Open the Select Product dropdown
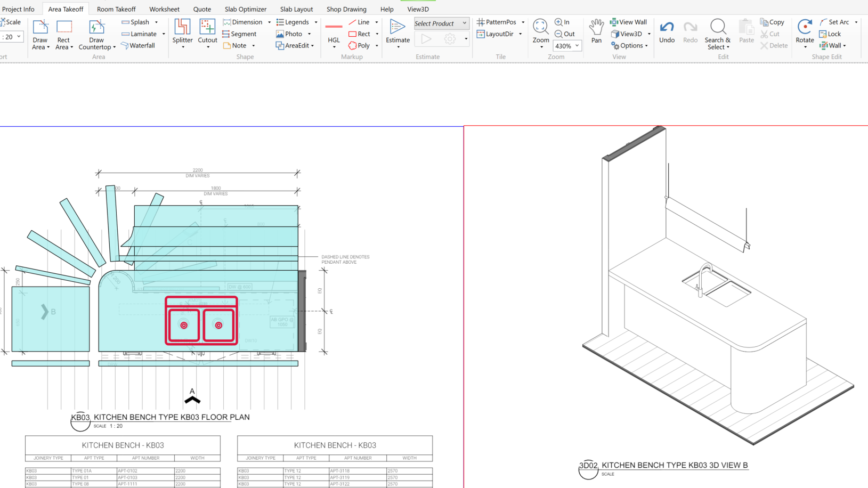Image resolution: width=868 pixels, height=488 pixels. click(441, 23)
